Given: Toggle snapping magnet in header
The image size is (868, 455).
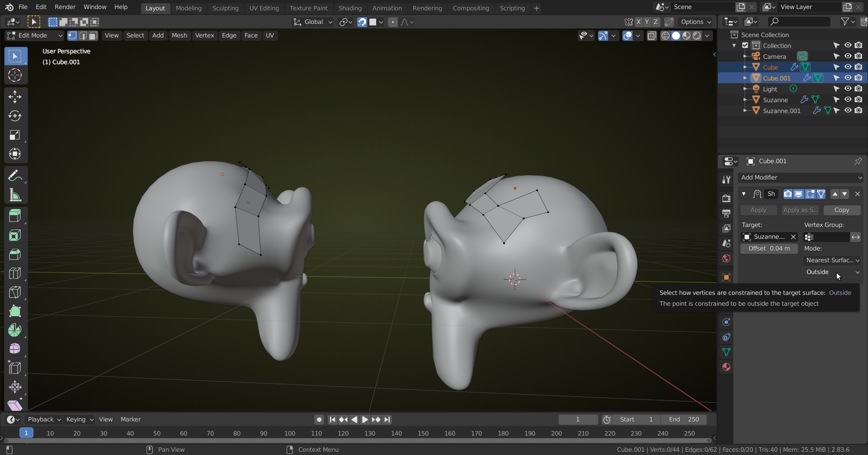Looking at the screenshot, I should tap(362, 22).
